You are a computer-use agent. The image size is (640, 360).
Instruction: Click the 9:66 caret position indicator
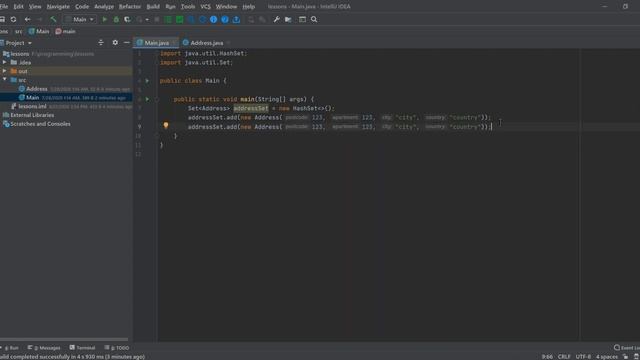[547, 357]
